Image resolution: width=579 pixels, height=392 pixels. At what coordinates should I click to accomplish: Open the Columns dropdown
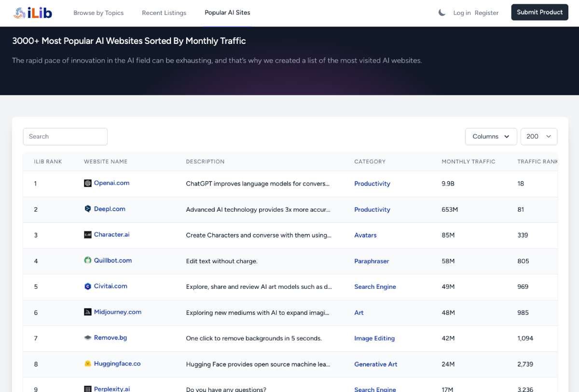(x=491, y=136)
